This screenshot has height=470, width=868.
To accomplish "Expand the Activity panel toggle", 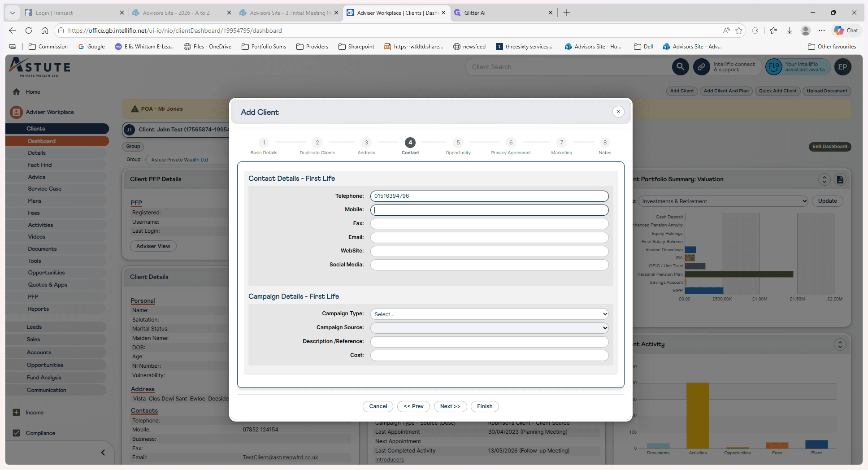I will tap(840, 344).
